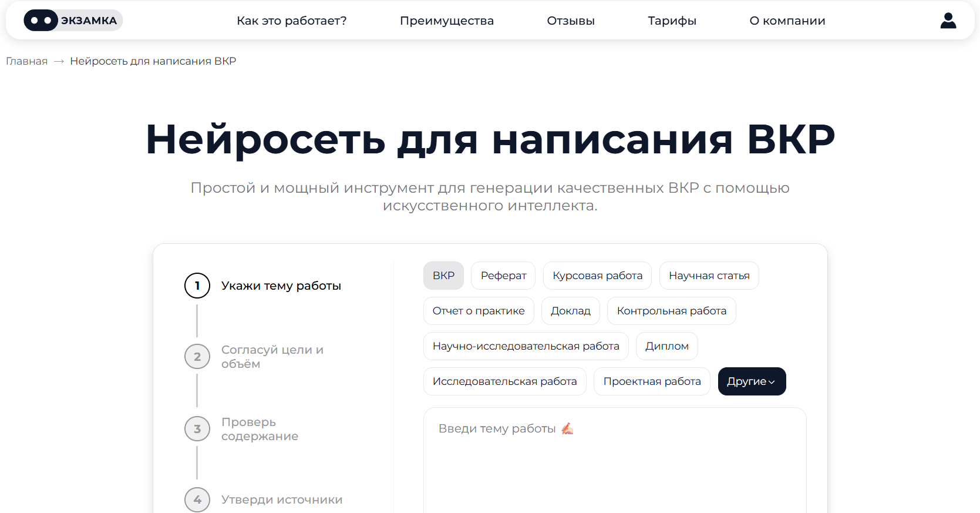Click the Утверди источники step label
This screenshot has width=980, height=513.
point(282,499)
